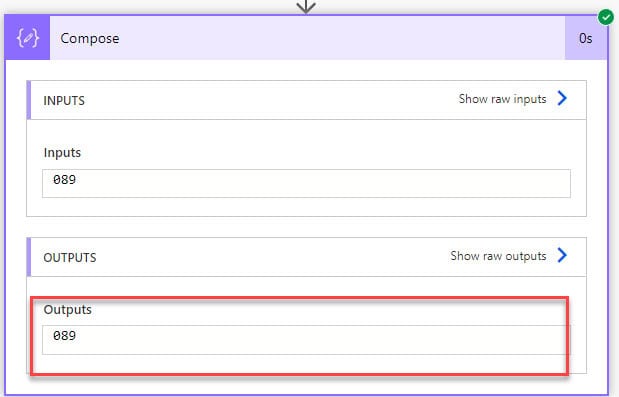Select the Inputs value field showing 089
The image size is (619, 397).
pos(306,184)
